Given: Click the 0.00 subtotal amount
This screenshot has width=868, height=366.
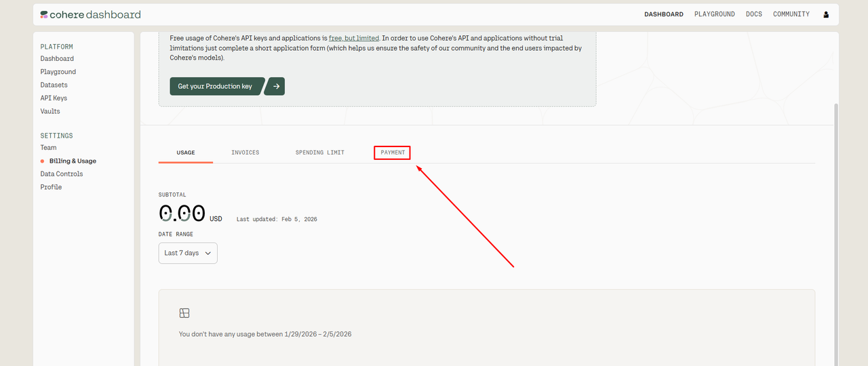Looking at the screenshot, I should 182,213.
